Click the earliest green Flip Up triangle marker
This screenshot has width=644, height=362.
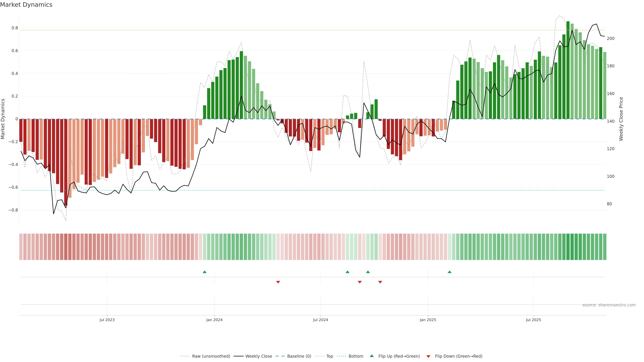point(204,272)
